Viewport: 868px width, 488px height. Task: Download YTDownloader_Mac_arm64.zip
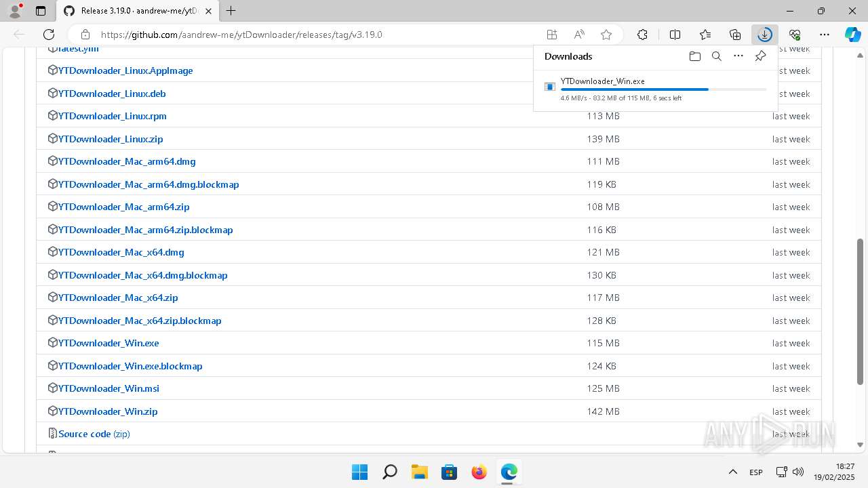point(124,207)
